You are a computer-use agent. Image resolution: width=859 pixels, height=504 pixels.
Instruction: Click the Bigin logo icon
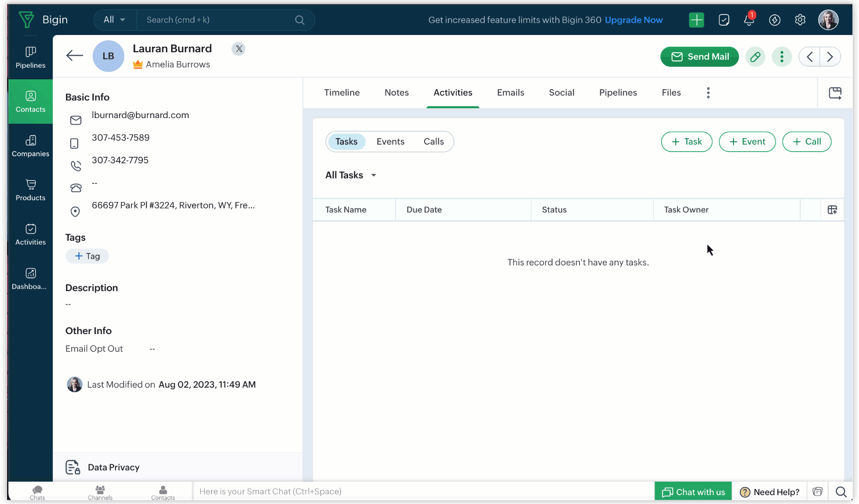pos(27,20)
